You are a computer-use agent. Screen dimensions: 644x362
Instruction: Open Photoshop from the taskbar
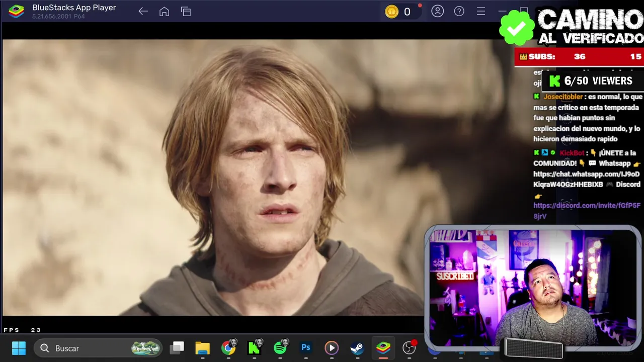[305, 347]
